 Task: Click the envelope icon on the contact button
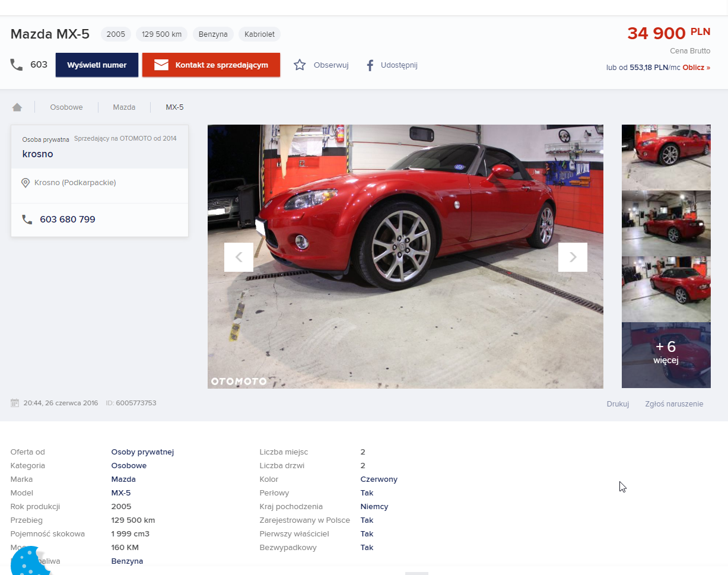point(161,65)
